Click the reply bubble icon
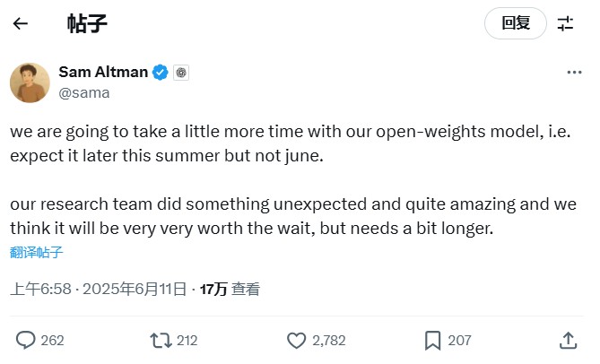This screenshot has height=364, width=600. (x=26, y=340)
